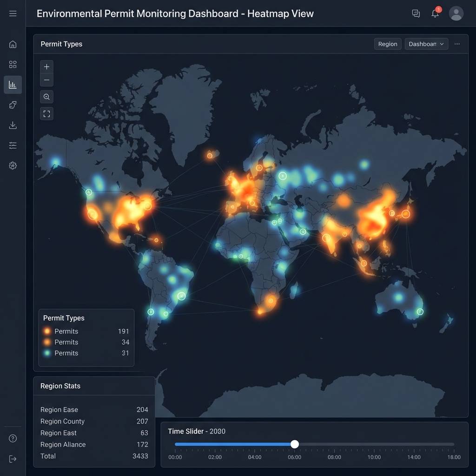Open the grid apps view icon
Screen dimensions: 476x476
pyautogui.click(x=13, y=64)
